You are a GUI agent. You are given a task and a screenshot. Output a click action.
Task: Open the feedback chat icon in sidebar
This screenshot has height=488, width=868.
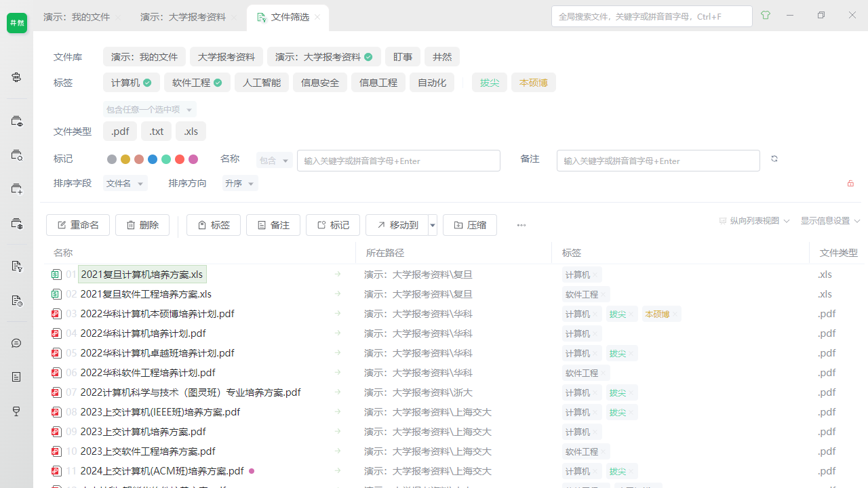point(16,343)
